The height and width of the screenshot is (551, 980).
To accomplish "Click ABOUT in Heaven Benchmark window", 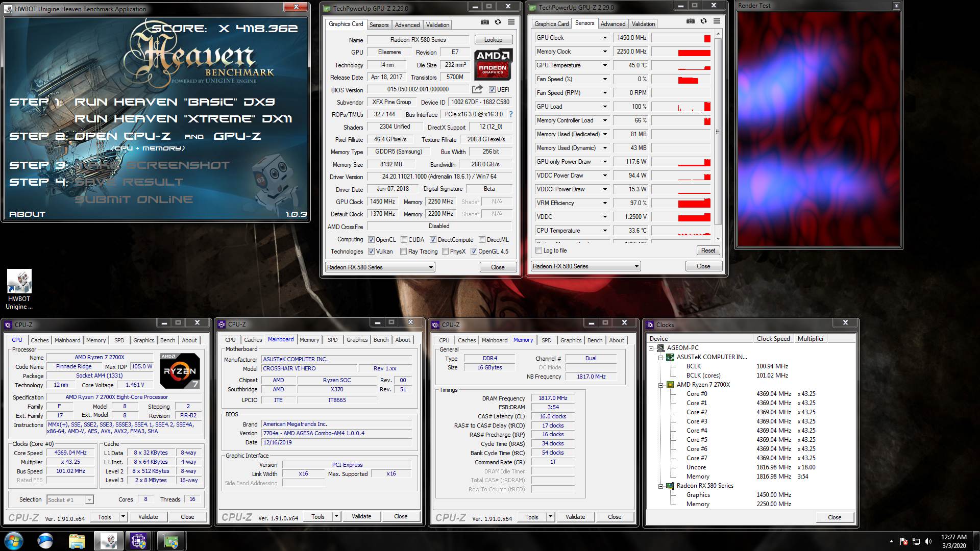I will pos(27,214).
